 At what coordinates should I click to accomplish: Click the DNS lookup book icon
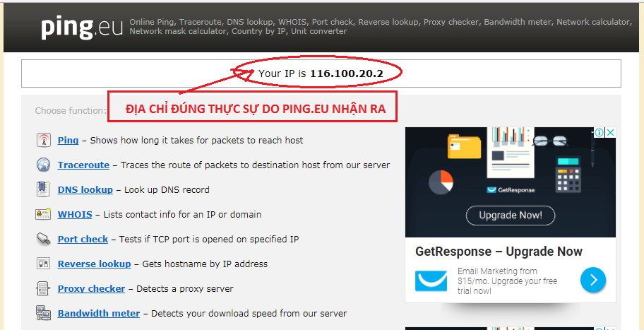click(43, 189)
